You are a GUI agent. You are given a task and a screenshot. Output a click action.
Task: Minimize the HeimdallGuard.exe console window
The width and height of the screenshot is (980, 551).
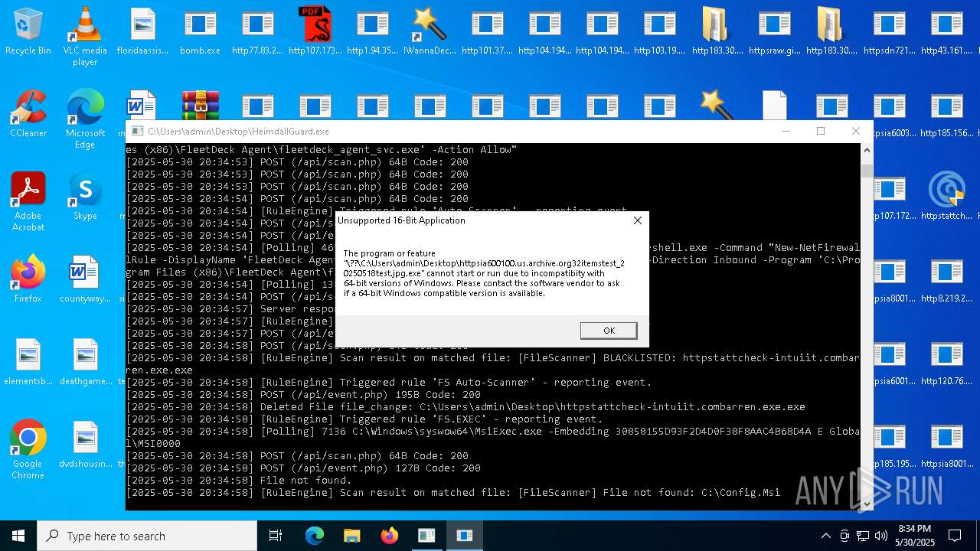[786, 131]
